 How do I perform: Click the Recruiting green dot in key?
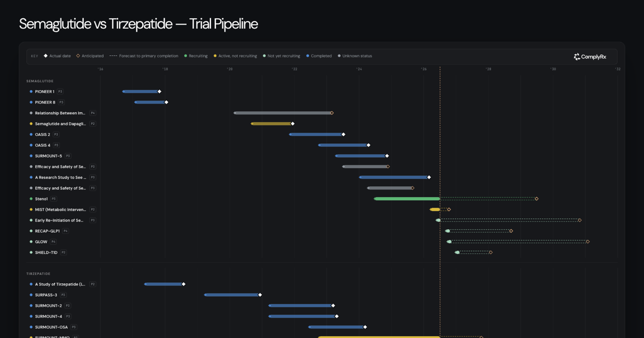pyautogui.click(x=186, y=56)
